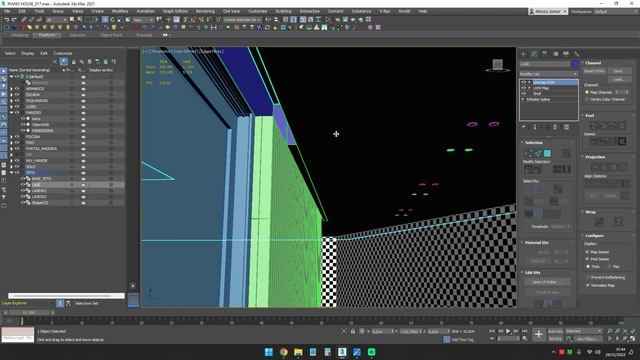The width and height of the screenshot is (640, 360).
Task: Click the second Wrap rollout tool icon
Action: click(x=618, y=222)
